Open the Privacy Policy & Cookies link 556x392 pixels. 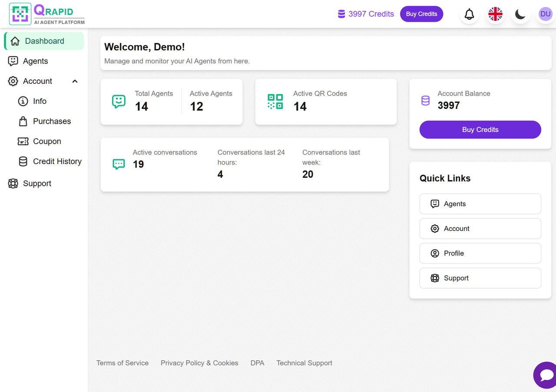click(x=199, y=363)
